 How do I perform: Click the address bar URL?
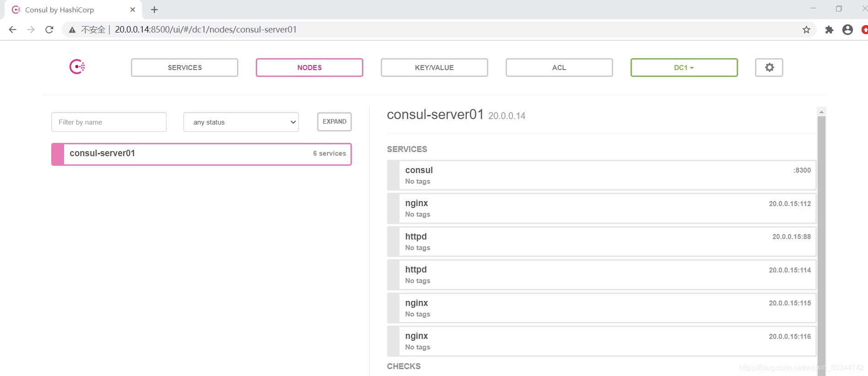[205, 29]
